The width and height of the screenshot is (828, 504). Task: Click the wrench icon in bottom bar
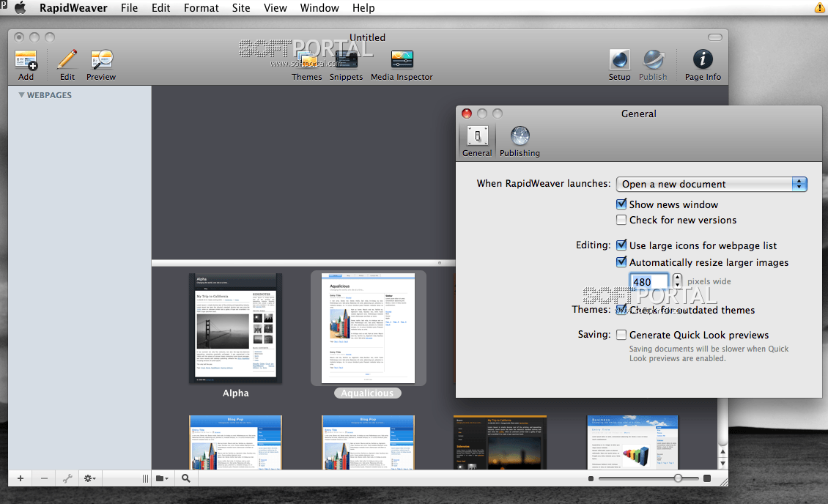point(67,478)
